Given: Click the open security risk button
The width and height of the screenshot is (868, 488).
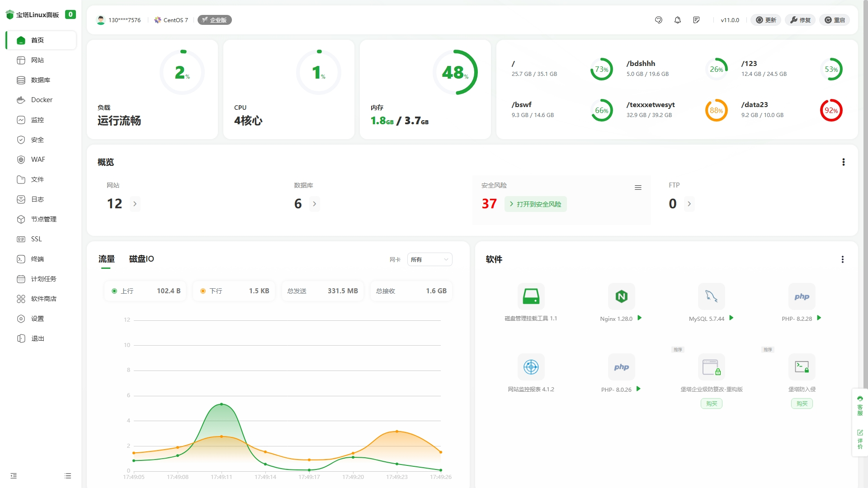Looking at the screenshot, I should coord(535,204).
